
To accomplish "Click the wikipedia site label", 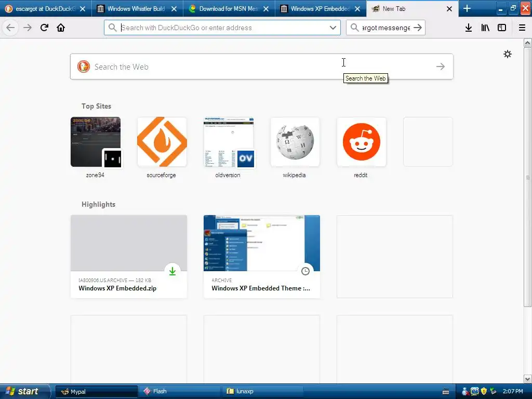I will pyautogui.click(x=294, y=175).
